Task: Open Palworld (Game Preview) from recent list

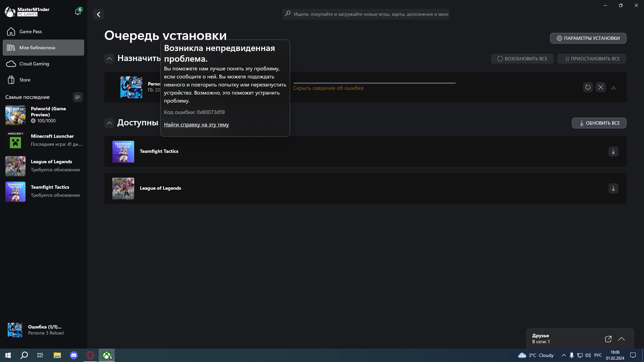Action: pos(43,115)
